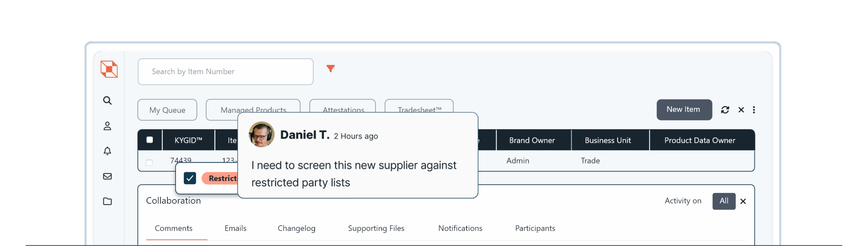Click the Admin cell in row
This screenshot has width=868, height=246.
click(x=517, y=161)
